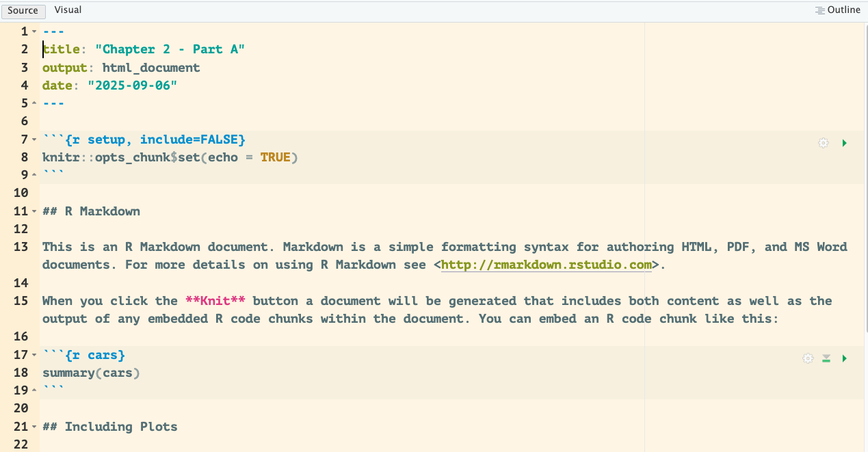Click the "## R Markdown" heading
The width and height of the screenshot is (868, 452).
pos(91,211)
